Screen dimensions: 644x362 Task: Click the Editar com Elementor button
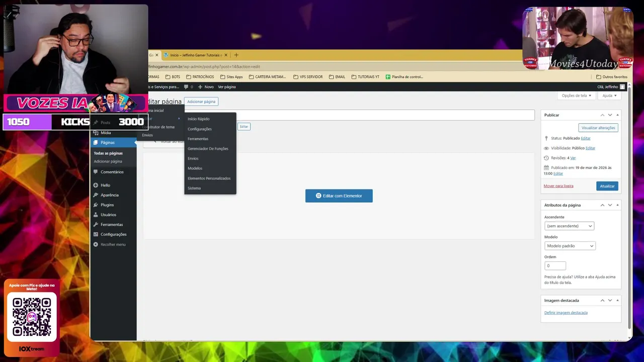click(339, 196)
